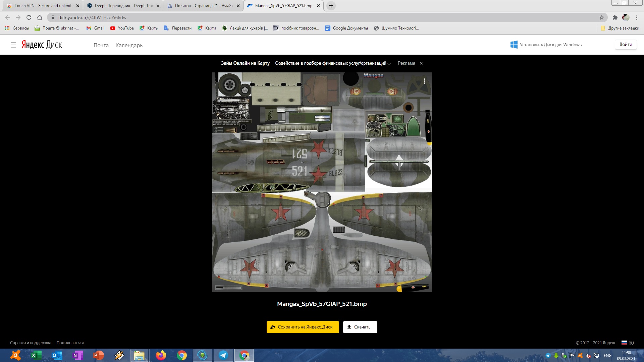
Task: Close the Полигон tab
Action: pos(238,6)
